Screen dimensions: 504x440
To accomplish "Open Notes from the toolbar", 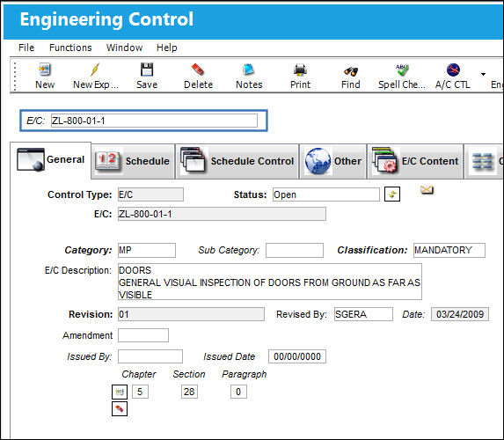I will coord(248,70).
